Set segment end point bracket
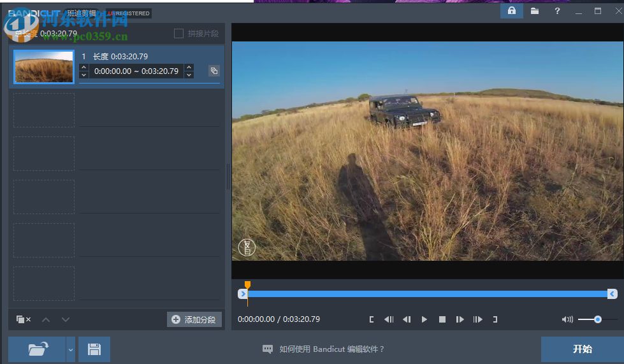 click(495, 319)
